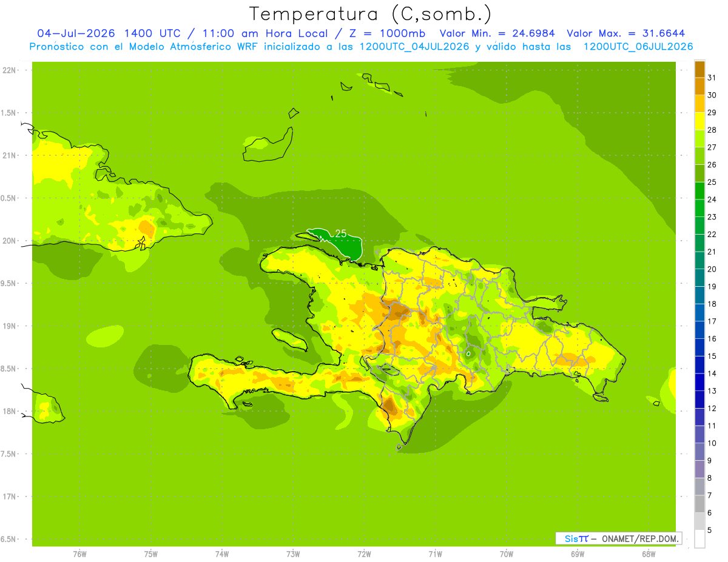Click the "Sisπ – ONAMET/REP.DOM." credit label

click(618, 538)
